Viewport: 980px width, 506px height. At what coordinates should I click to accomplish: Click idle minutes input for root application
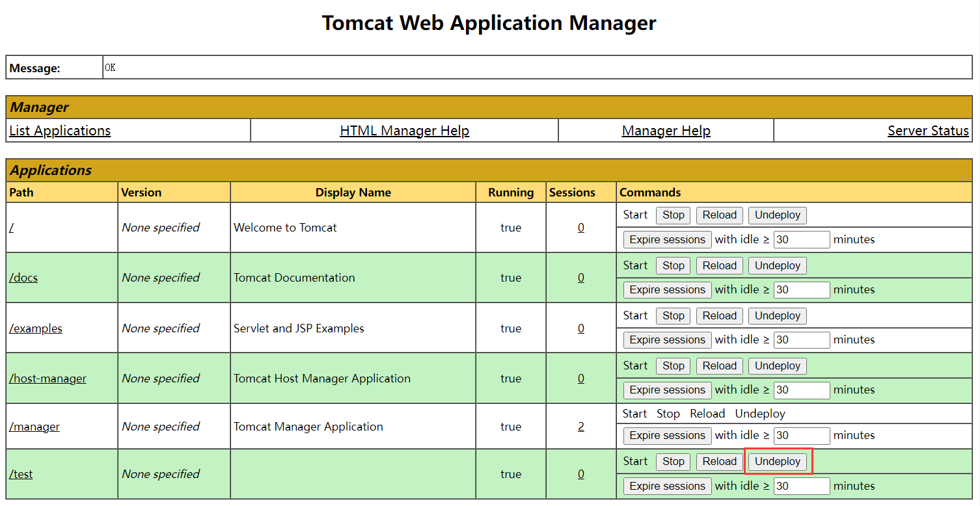click(x=801, y=239)
